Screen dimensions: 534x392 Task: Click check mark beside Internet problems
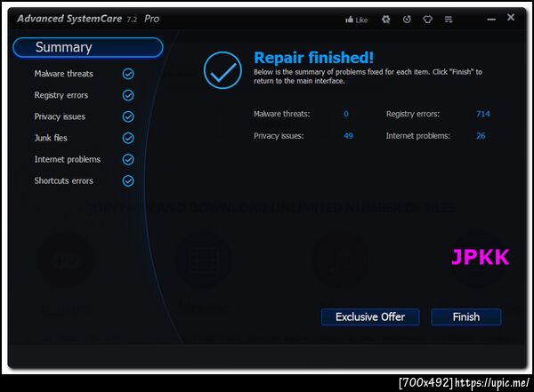(x=128, y=159)
